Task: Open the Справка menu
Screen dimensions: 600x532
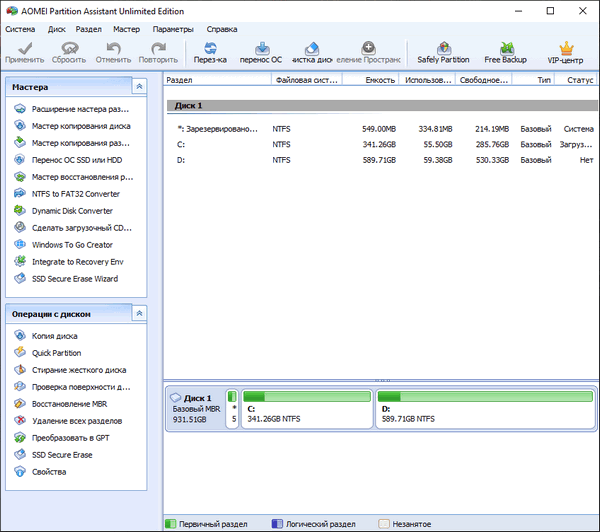Action: point(222,29)
